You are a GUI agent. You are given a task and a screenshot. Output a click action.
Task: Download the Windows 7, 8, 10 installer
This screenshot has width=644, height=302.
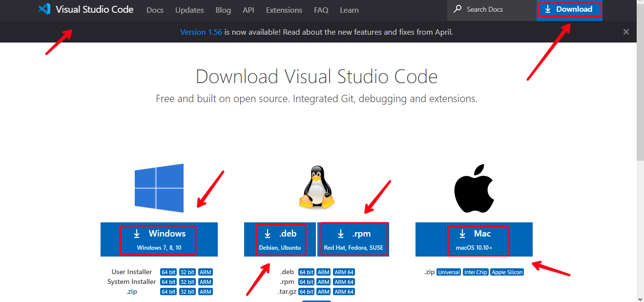[x=159, y=239]
